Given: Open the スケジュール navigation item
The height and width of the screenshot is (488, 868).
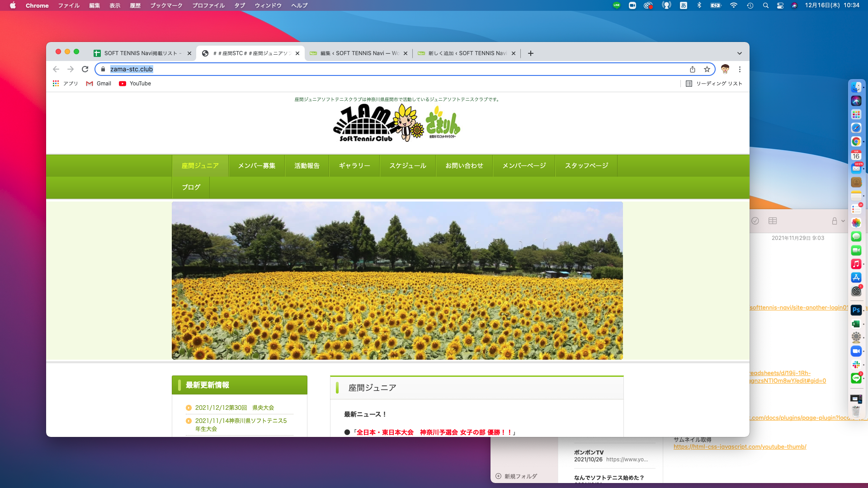Looking at the screenshot, I should (407, 166).
